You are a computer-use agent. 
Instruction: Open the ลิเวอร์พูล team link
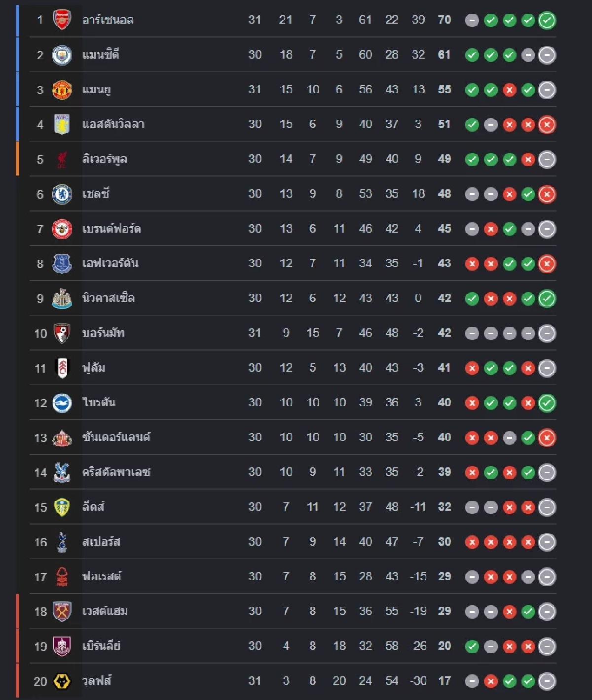coord(105,159)
